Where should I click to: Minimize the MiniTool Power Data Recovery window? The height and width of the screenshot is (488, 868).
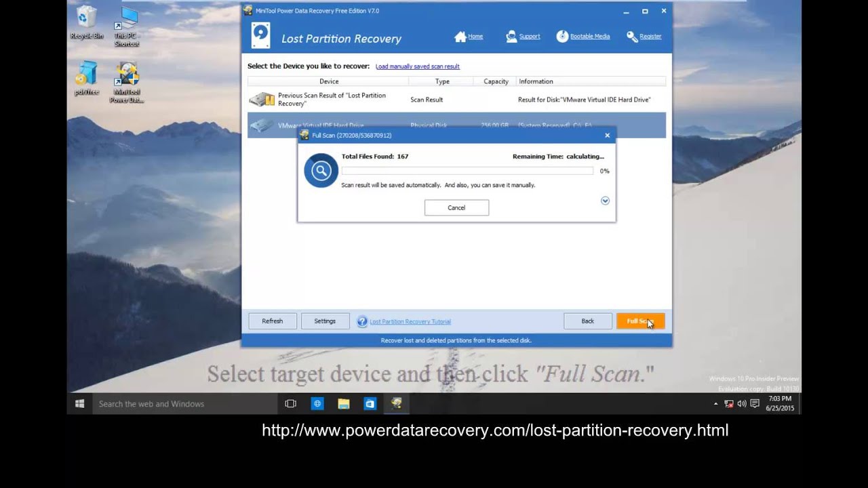pos(626,11)
